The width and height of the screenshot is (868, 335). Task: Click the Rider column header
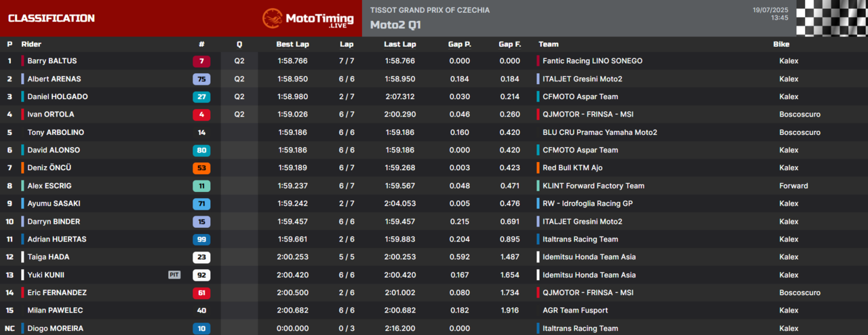pos(31,44)
